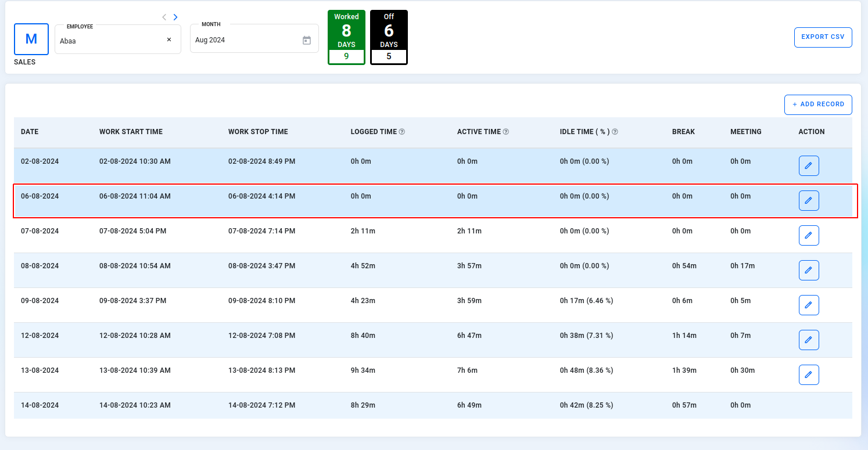Click stop time 08-08-2024 3:47 PM
Viewport: 868px width, 450px height.
[x=261, y=266]
